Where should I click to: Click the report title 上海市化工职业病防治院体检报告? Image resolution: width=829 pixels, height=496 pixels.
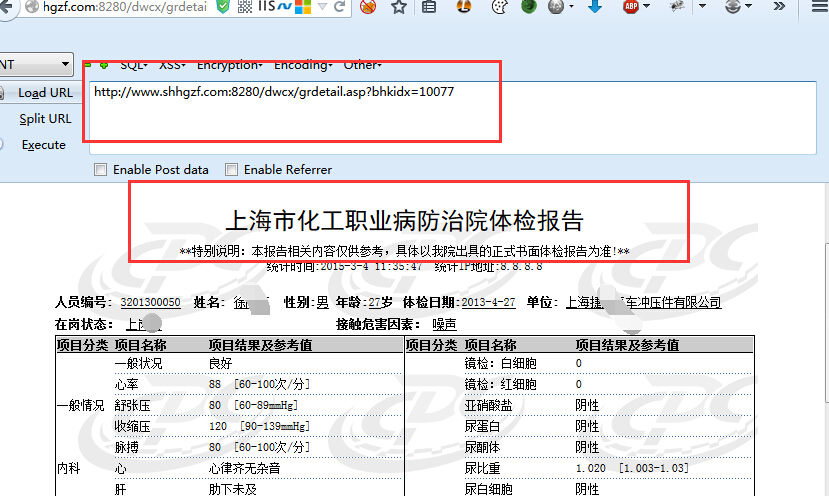coord(404,221)
